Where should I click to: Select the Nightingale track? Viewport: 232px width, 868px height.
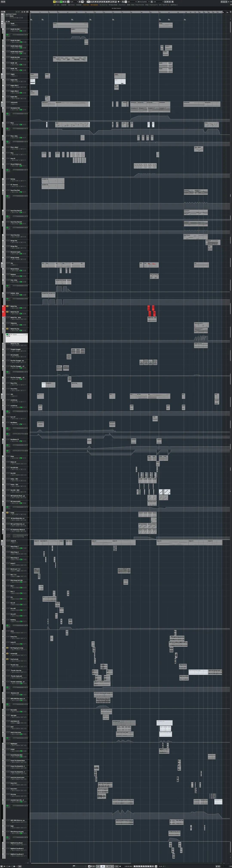tap(14, 744)
